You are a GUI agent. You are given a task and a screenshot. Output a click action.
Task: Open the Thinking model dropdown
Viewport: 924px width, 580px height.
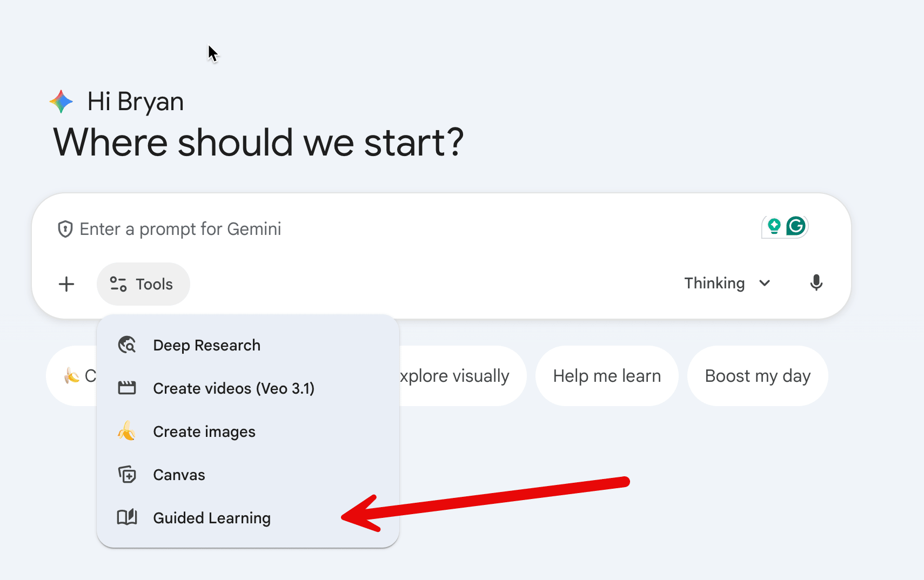[x=714, y=284]
